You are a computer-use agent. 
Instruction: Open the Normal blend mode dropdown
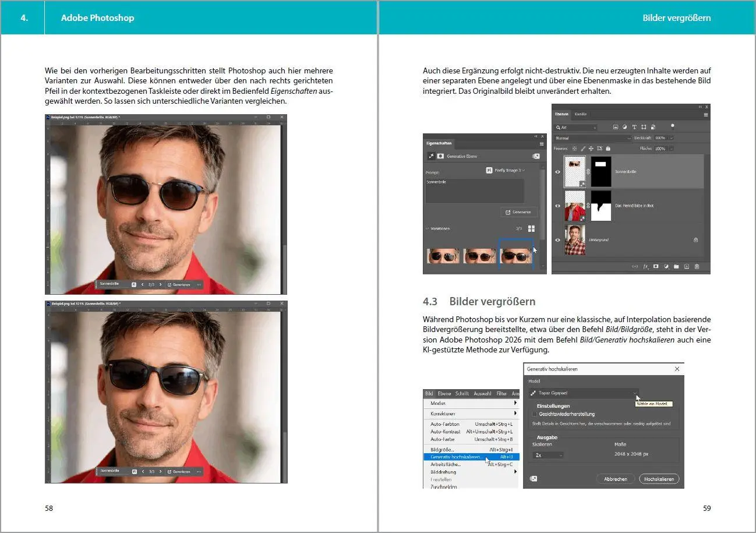(592, 138)
